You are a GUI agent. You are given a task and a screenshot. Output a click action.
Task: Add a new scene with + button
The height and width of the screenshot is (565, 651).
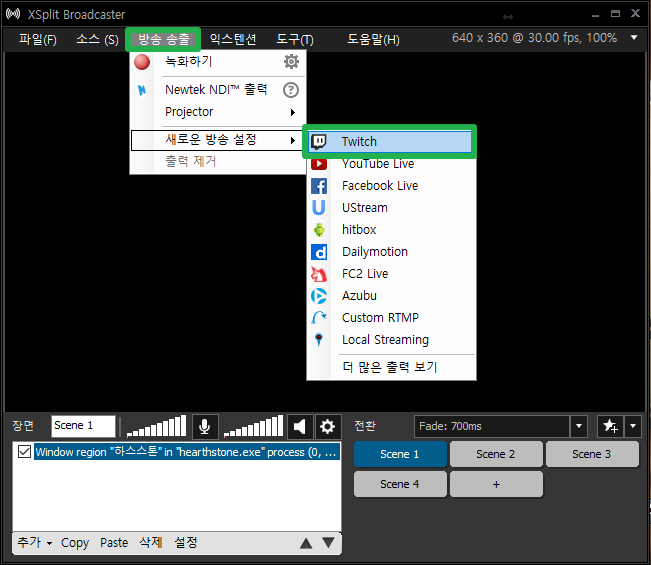coord(496,484)
